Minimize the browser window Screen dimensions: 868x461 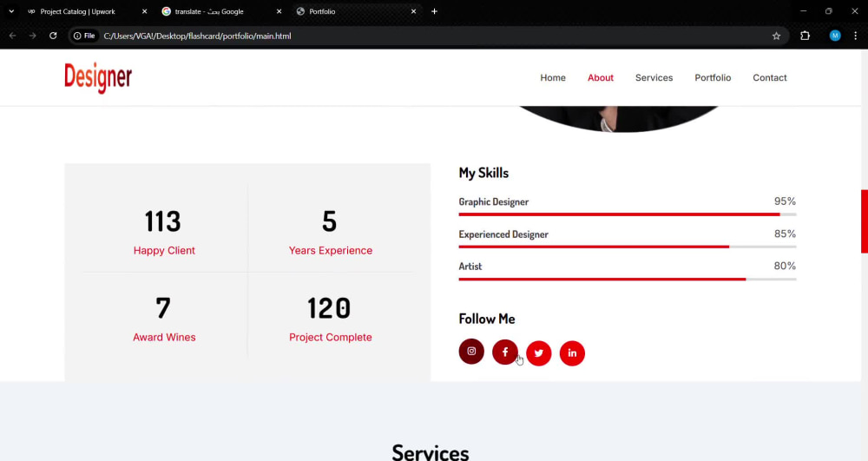(x=803, y=11)
